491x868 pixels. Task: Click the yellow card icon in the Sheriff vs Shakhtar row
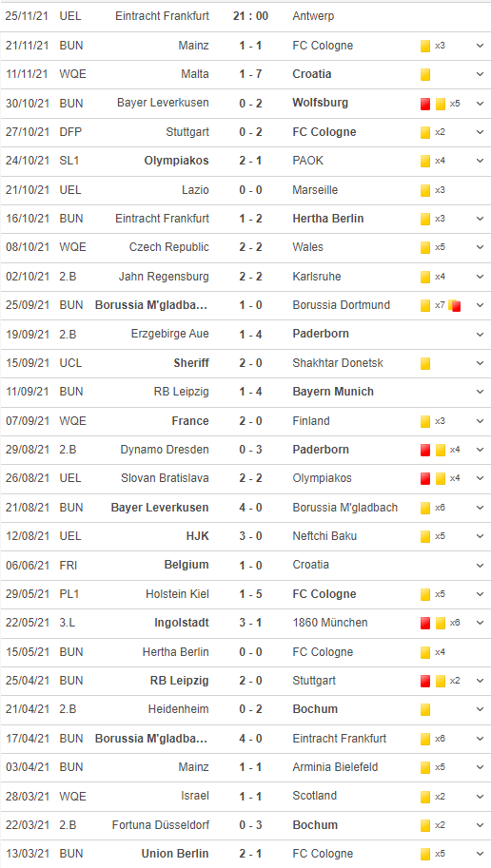[x=425, y=363]
